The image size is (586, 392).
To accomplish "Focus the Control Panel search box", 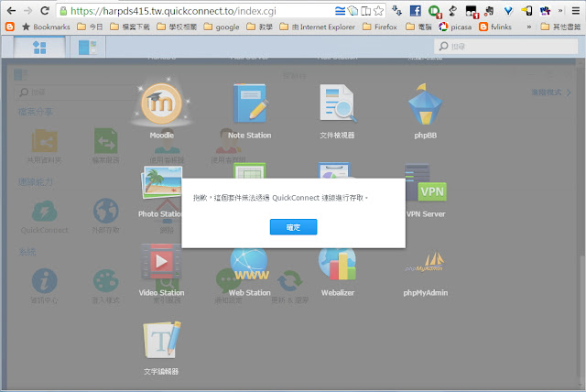I will click(75, 92).
